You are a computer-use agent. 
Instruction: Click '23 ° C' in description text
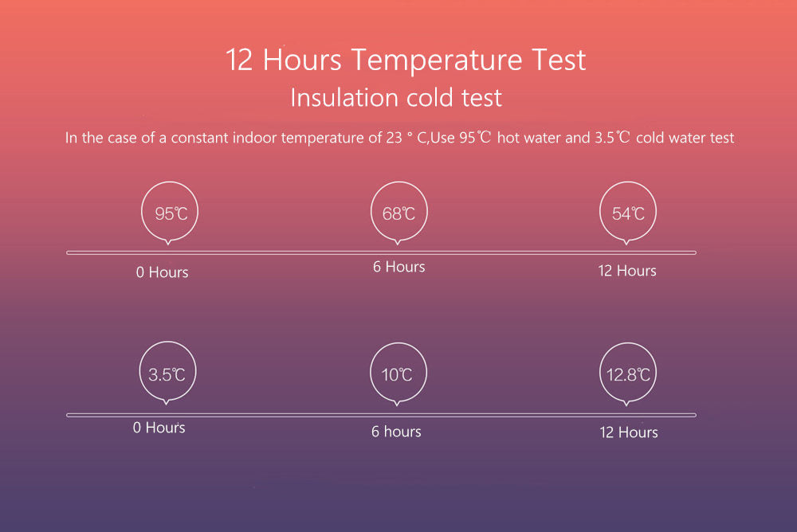(x=406, y=138)
